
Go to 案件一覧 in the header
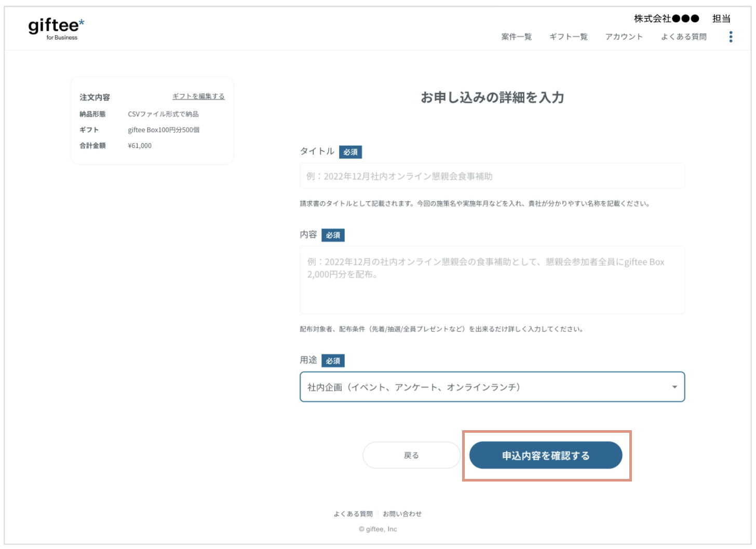(x=516, y=37)
